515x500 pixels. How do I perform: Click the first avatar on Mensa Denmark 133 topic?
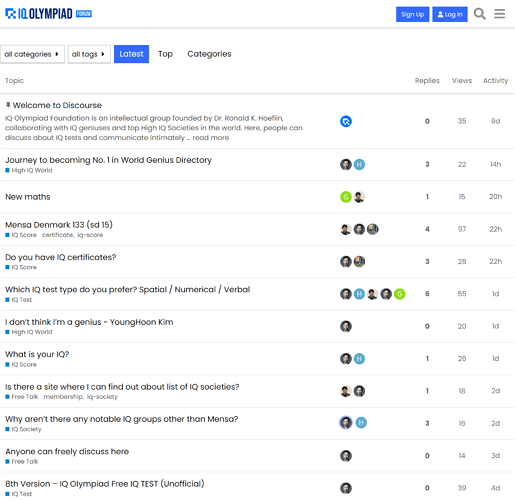[x=346, y=229]
